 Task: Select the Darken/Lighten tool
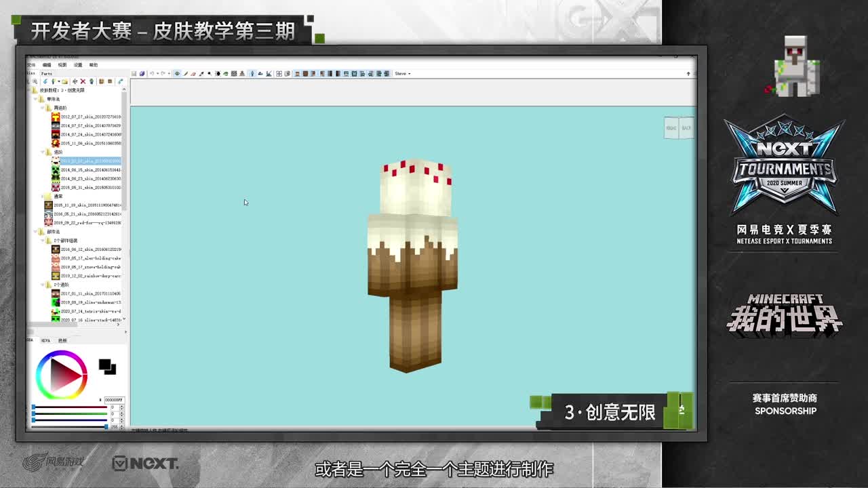pos(218,73)
